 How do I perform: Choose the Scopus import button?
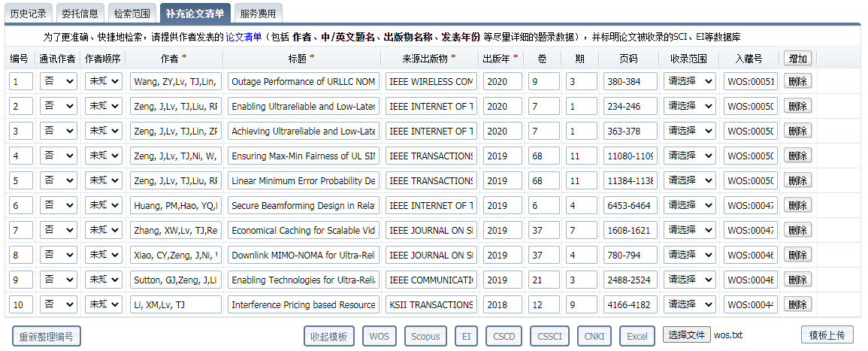[x=425, y=336]
